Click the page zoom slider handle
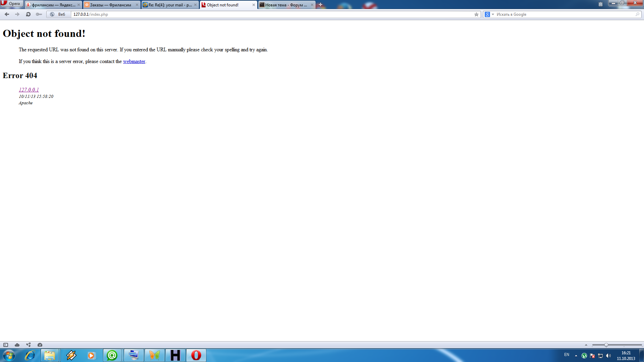This screenshot has height=362, width=644. [x=606, y=345]
